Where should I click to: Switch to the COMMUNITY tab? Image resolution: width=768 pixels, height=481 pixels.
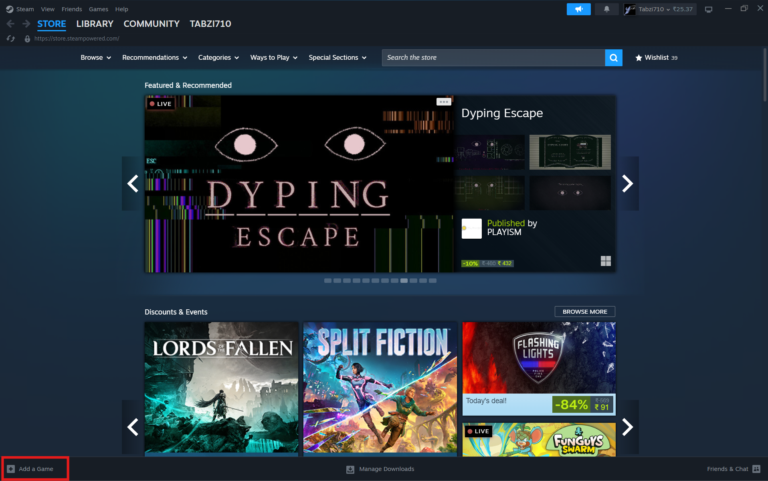[151, 24]
